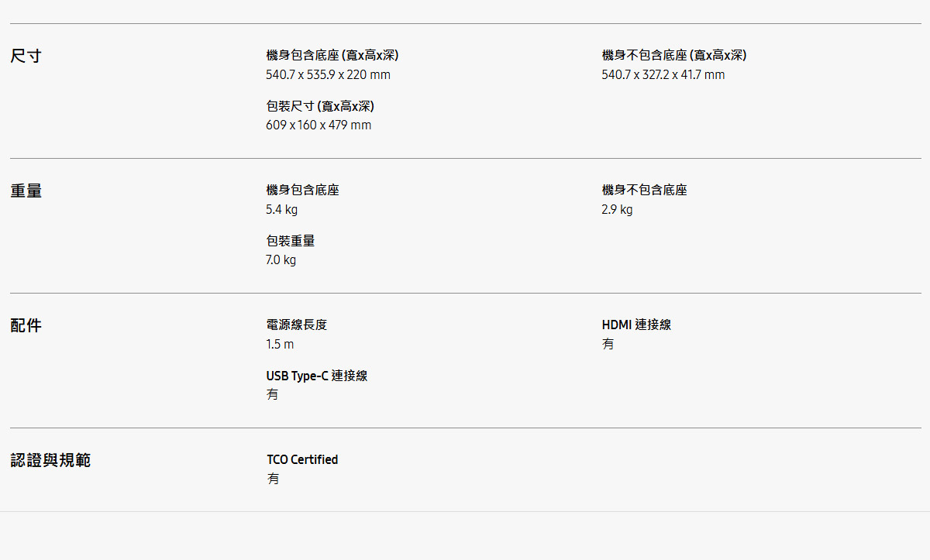Select the 有 value under TCO Certified
The width and height of the screenshot is (930, 560).
tap(273, 479)
